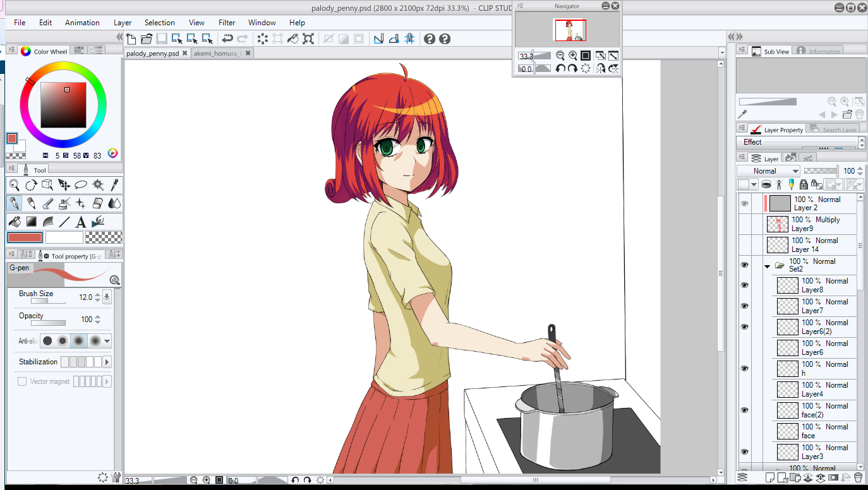Delete layer using trash icon
The image size is (868, 490).
point(858,477)
